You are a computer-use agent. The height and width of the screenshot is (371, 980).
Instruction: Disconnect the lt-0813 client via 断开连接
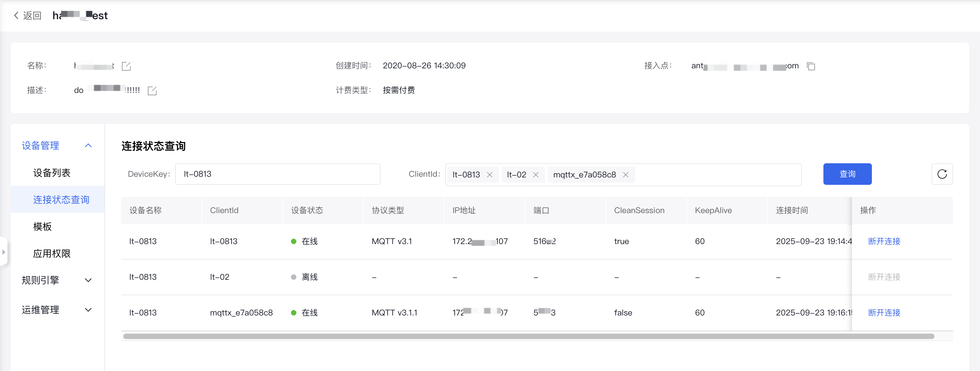pyautogui.click(x=884, y=241)
